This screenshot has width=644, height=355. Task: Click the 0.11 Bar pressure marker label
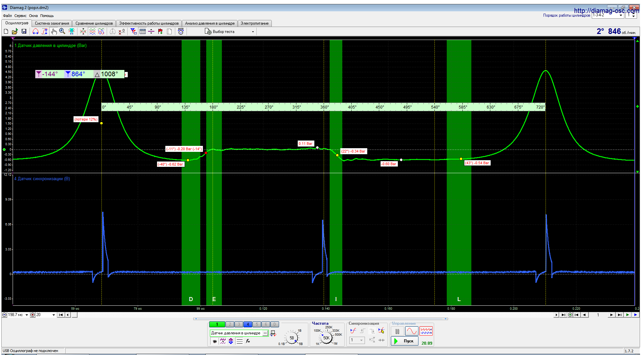[305, 144]
